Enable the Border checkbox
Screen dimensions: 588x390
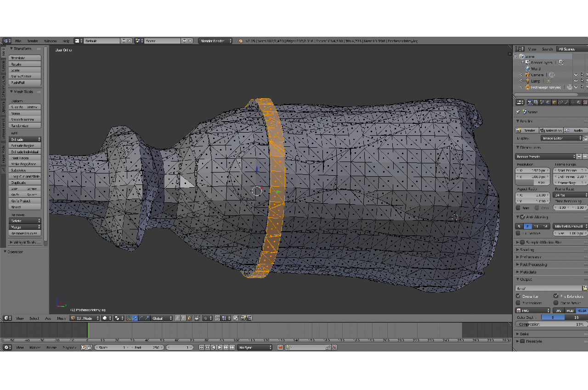(518, 208)
